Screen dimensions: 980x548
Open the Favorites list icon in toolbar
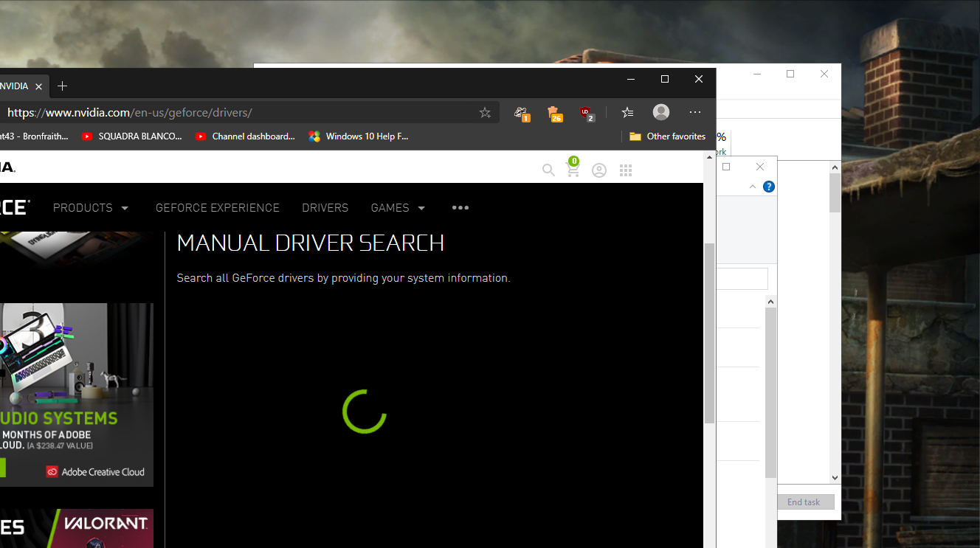tap(627, 113)
